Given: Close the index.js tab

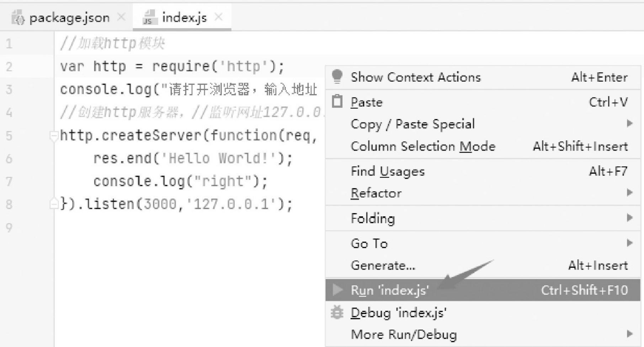Looking at the screenshot, I should point(219,16).
